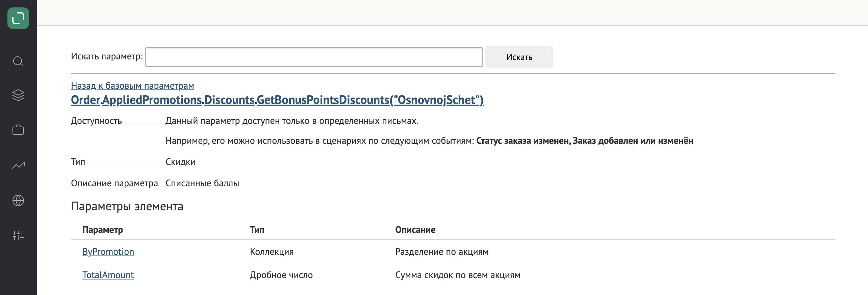Focus the "Искать параметр" search field
Image resolution: width=868 pixels, height=295 pixels.
pos(314,57)
